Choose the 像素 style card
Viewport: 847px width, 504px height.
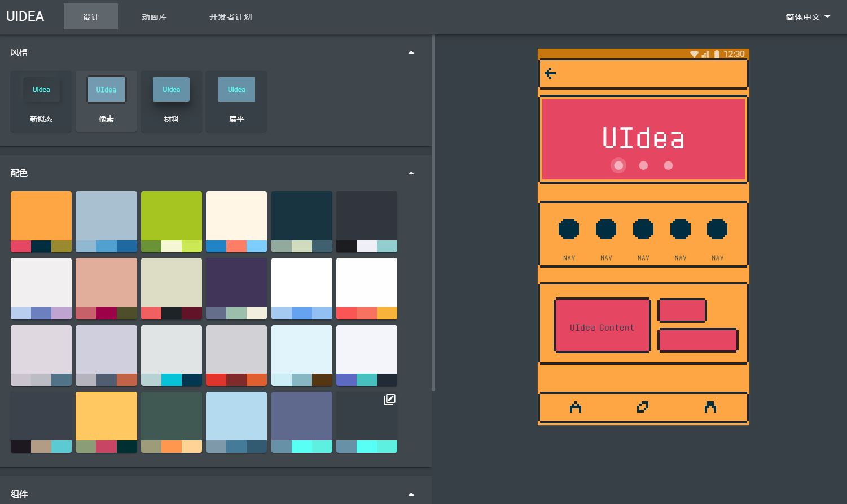[x=106, y=101]
